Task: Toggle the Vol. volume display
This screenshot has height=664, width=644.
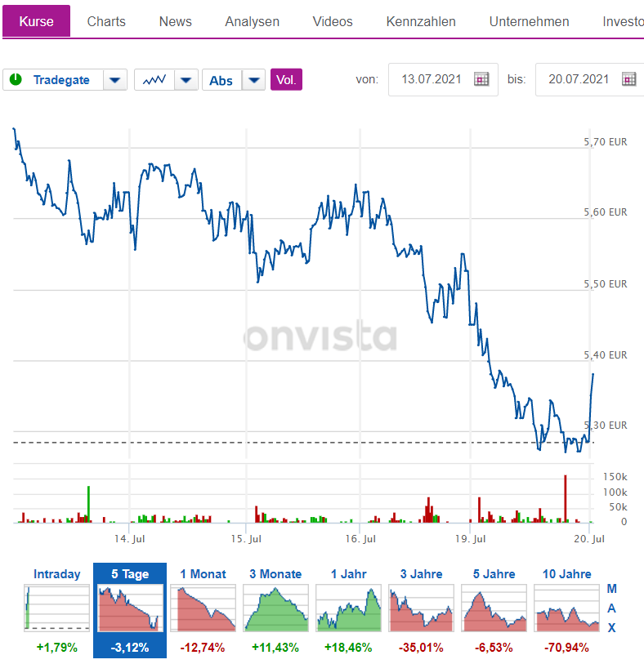Action: pos(286,79)
